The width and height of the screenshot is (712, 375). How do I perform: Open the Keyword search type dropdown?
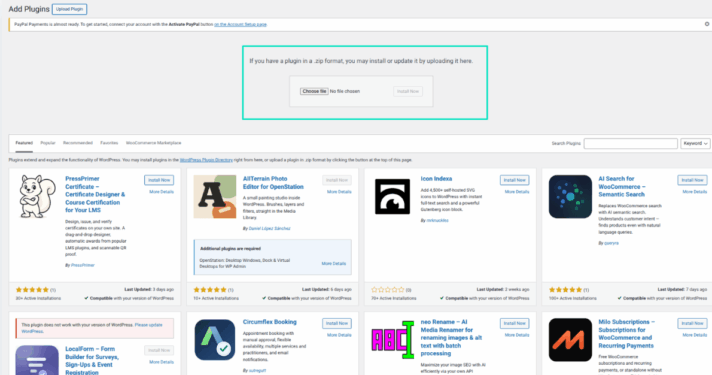point(695,143)
